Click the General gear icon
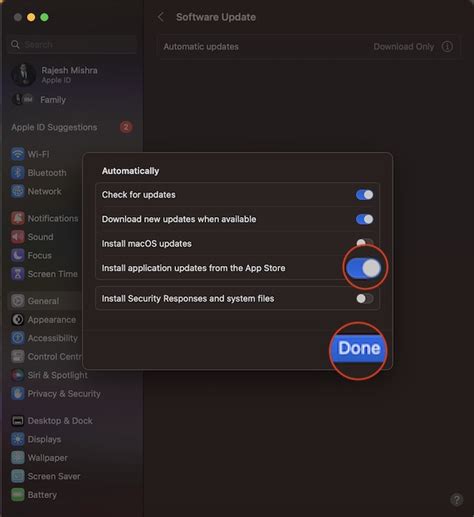 coord(18,301)
